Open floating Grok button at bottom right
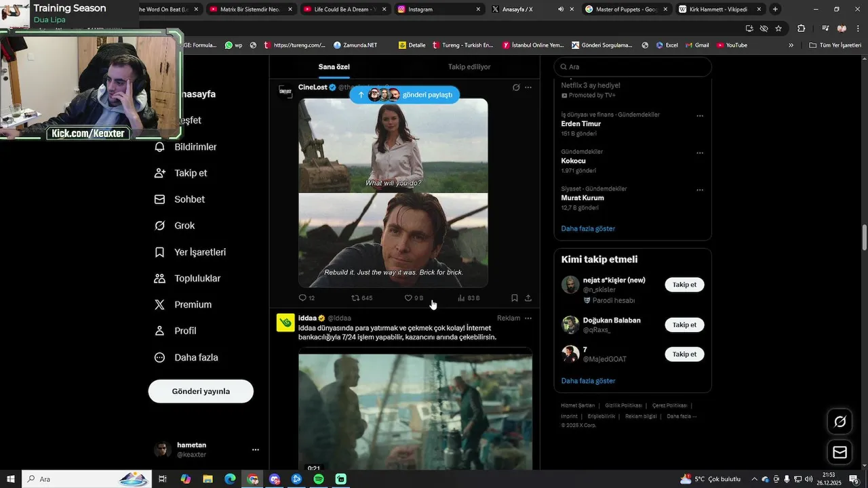This screenshot has height=488, width=868. pos(840,422)
